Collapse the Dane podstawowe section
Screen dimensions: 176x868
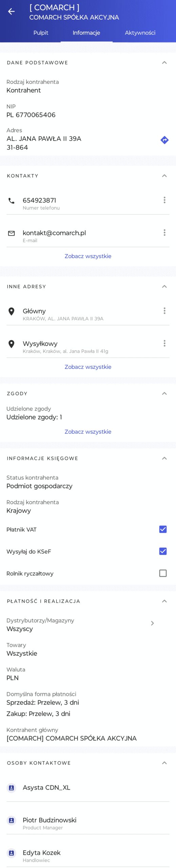coord(164,63)
